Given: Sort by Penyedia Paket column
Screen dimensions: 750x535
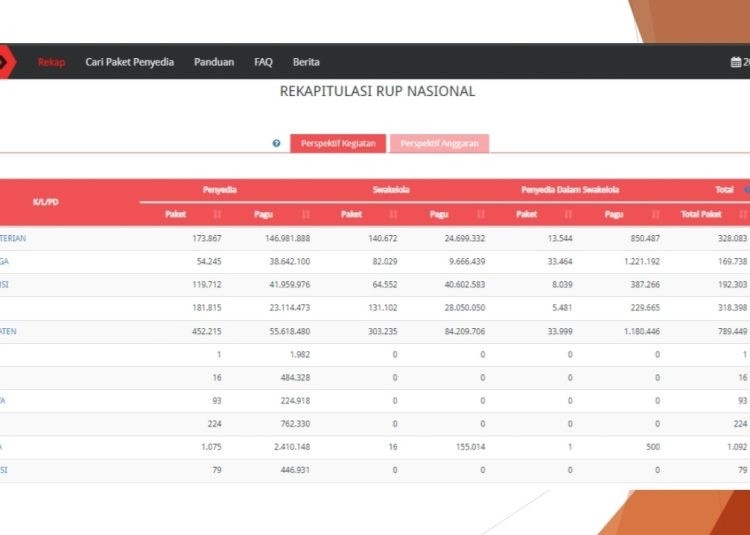Looking at the screenshot, I should 217,214.
